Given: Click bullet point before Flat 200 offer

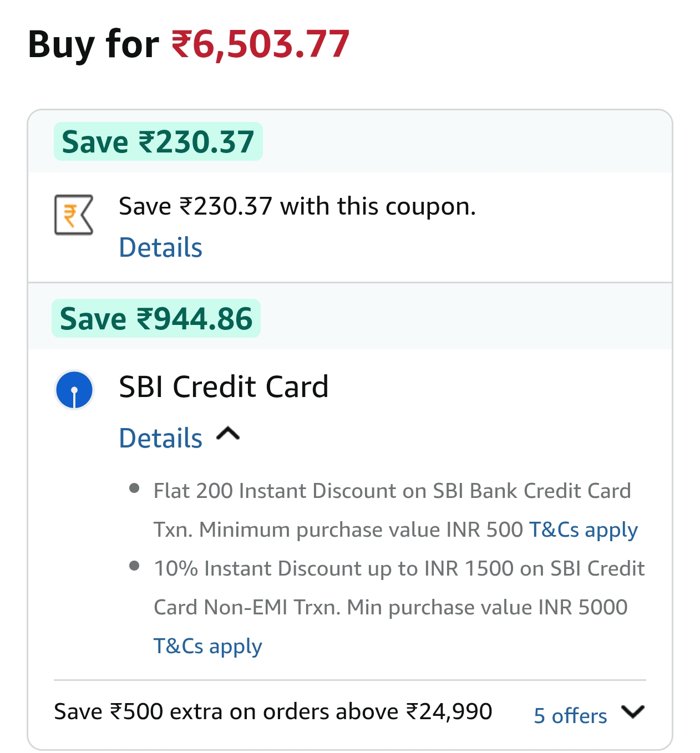Looking at the screenshot, I should (134, 489).
